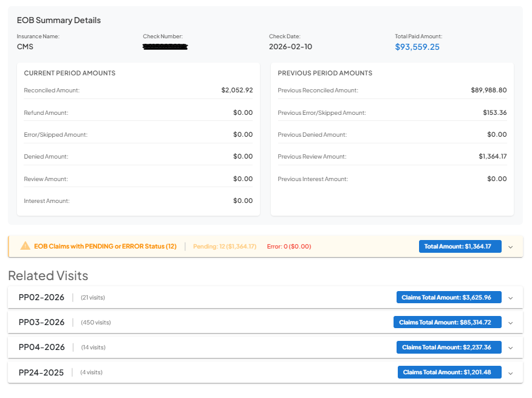Image resolution: width=532 pixels, height=398 pixels.
Task: Select the EOB Summary Details header
Action: coord(59,20)
